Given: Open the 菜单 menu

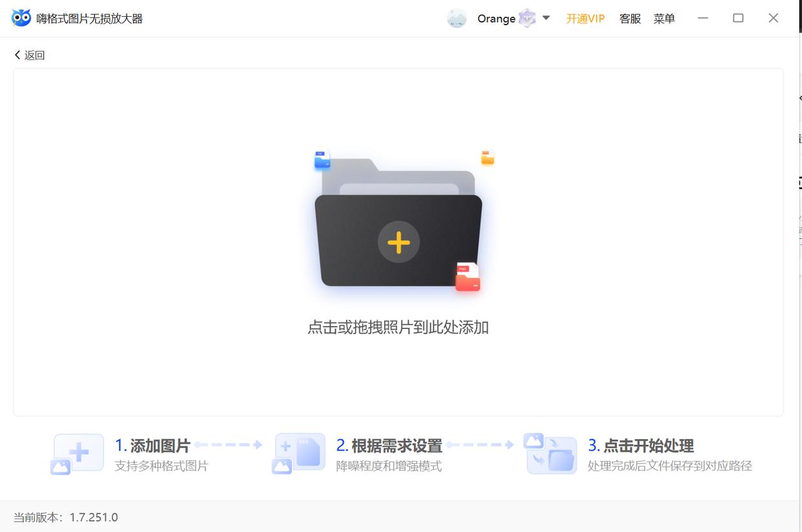Looking at the screenshot, I should (x=664, y=18).
